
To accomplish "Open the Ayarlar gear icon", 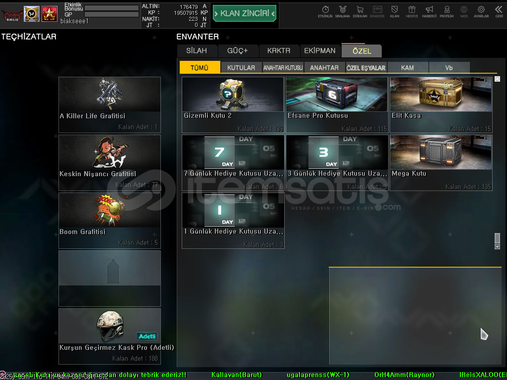I will pyautogui.click(x=481, y=11).
